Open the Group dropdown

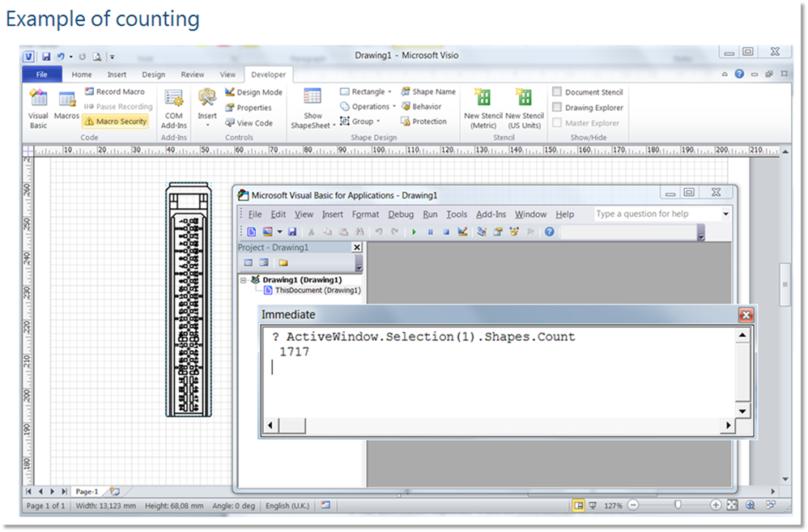pos(359,121)
